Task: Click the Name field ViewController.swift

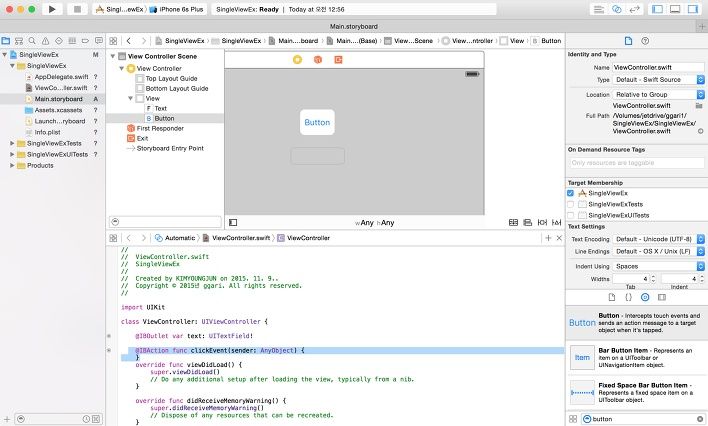Action: coord(658,67)
